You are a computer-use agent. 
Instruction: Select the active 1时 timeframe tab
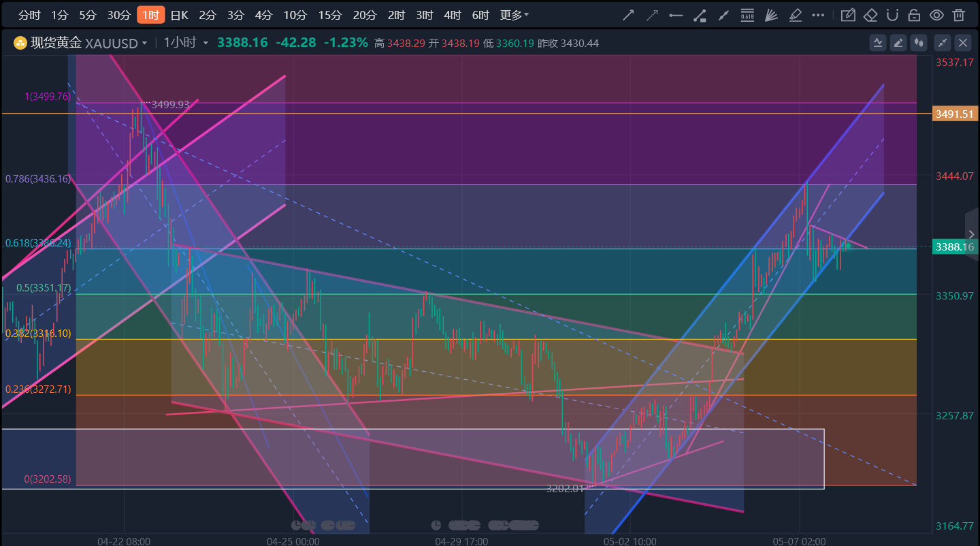tap(150, 15)
